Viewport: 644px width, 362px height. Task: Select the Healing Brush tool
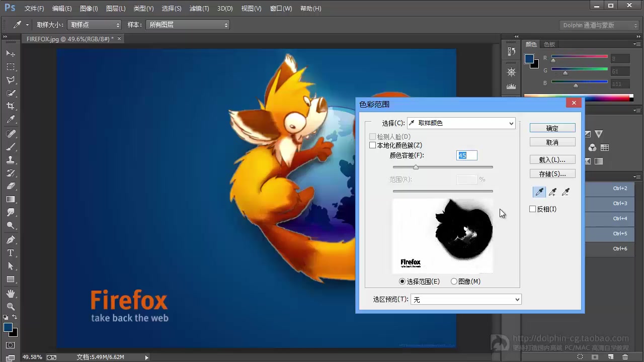coord(11,134)
